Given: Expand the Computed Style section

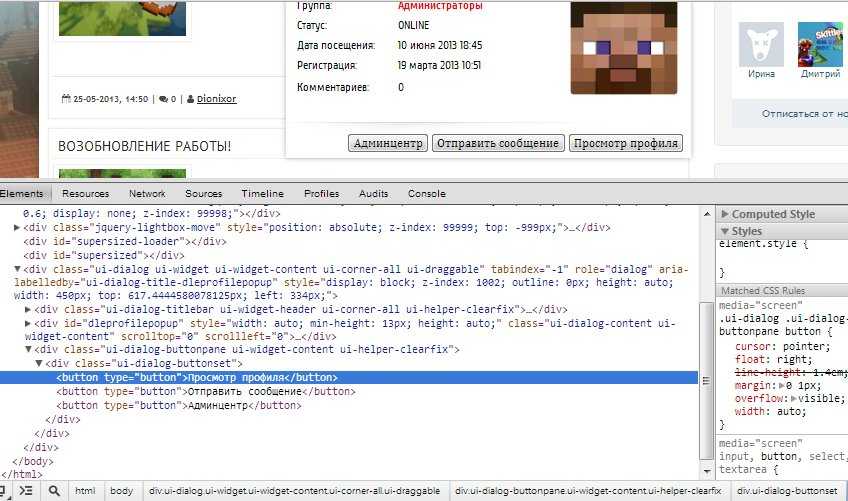Looking at the screenshot, I should [x=725, y=214].
